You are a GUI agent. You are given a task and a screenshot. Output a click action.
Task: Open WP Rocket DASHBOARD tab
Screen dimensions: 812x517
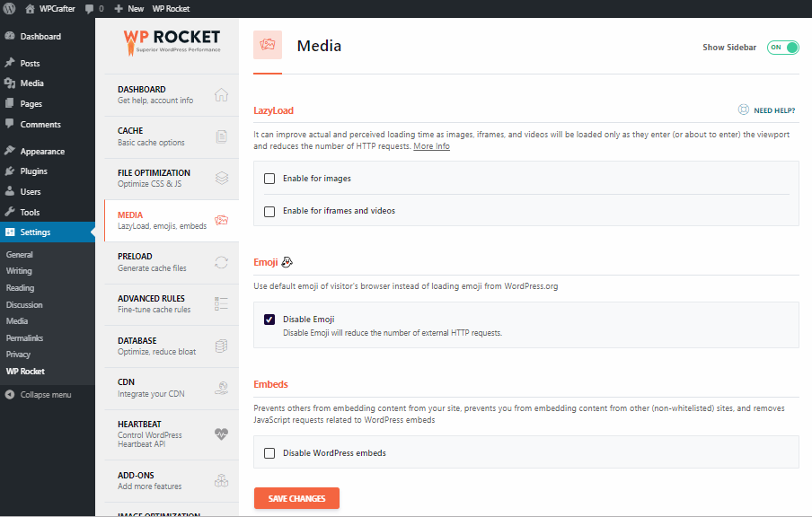172,95
